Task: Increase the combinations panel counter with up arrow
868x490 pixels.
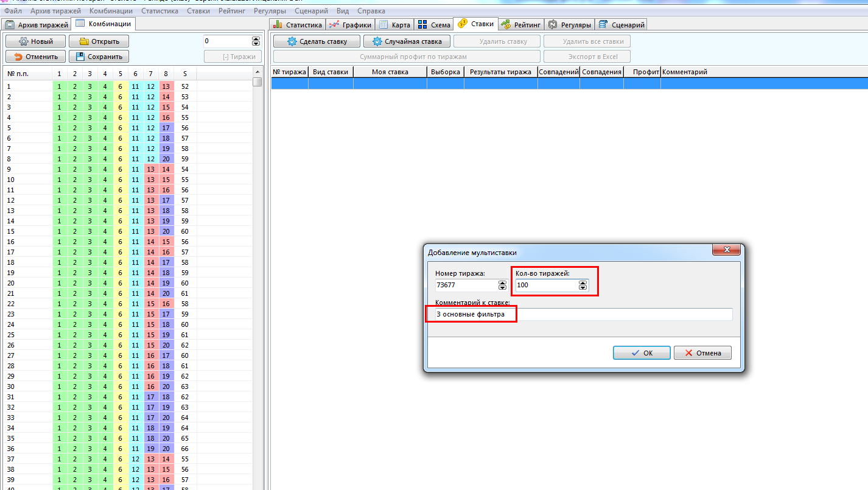Action: 256,39
